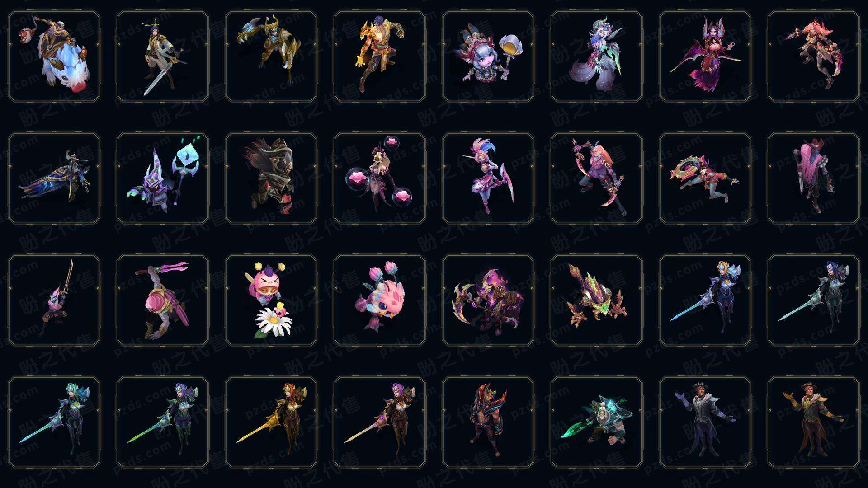The width and height of the screenshot is (868, 488).
Task: Open the chibi girl with golden lamp
Action: click(488, 56)
